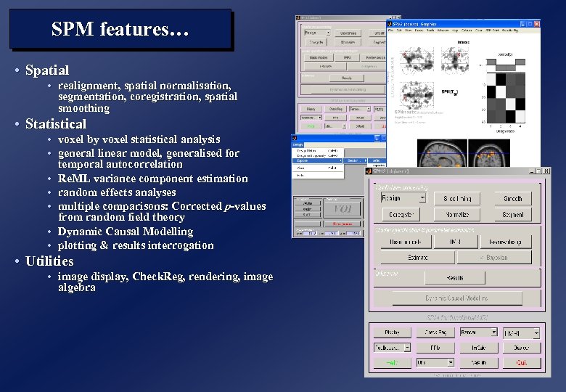
Task: Click the MATLAB icon in front SPM2 title bar
Action: (x=369, y=171)
